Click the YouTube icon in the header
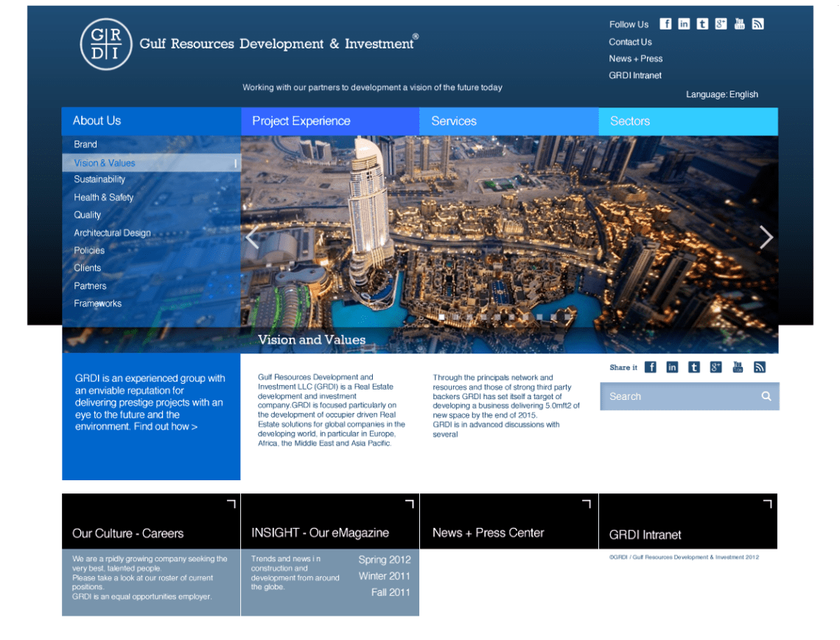The width and height of the screenshot is (840, 640). [739, 24]
